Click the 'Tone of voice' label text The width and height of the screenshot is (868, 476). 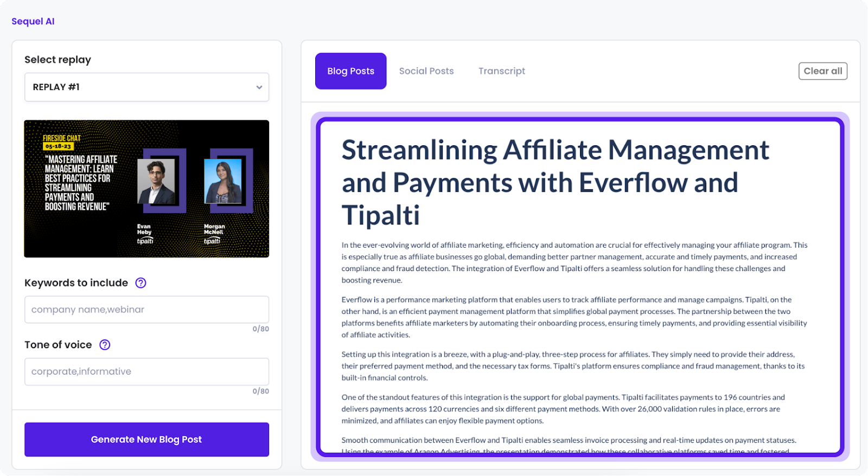coord(58,345)
